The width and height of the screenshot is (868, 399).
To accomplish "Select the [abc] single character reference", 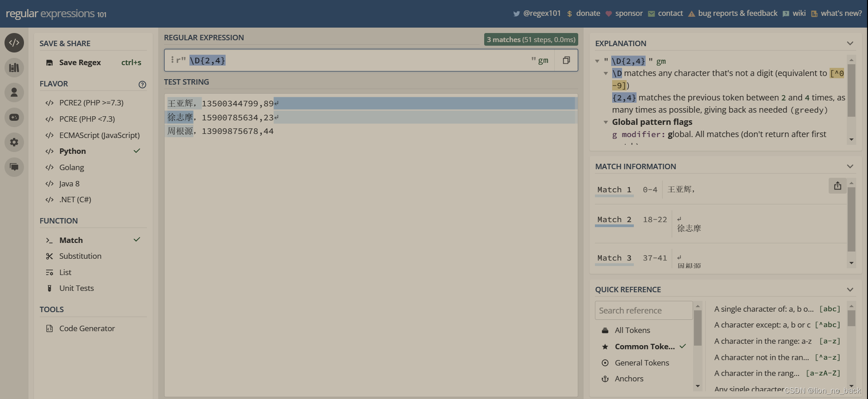I will (x=777, y=309).
